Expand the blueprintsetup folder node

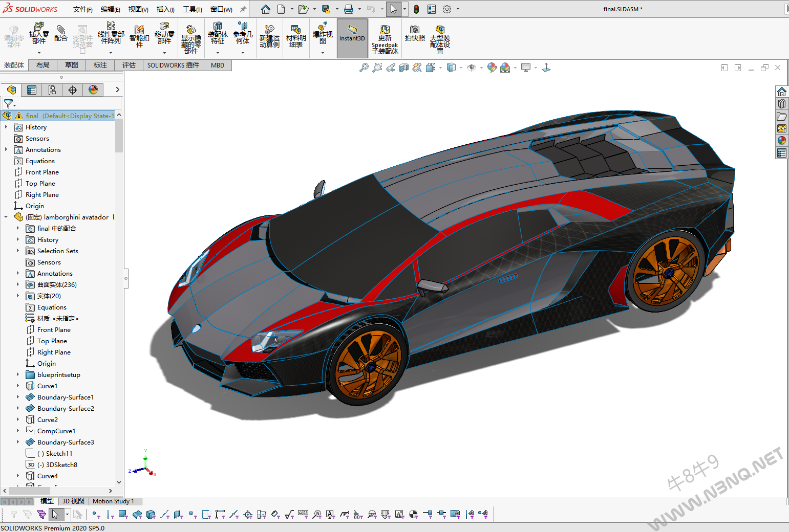[x=18, y=374]
